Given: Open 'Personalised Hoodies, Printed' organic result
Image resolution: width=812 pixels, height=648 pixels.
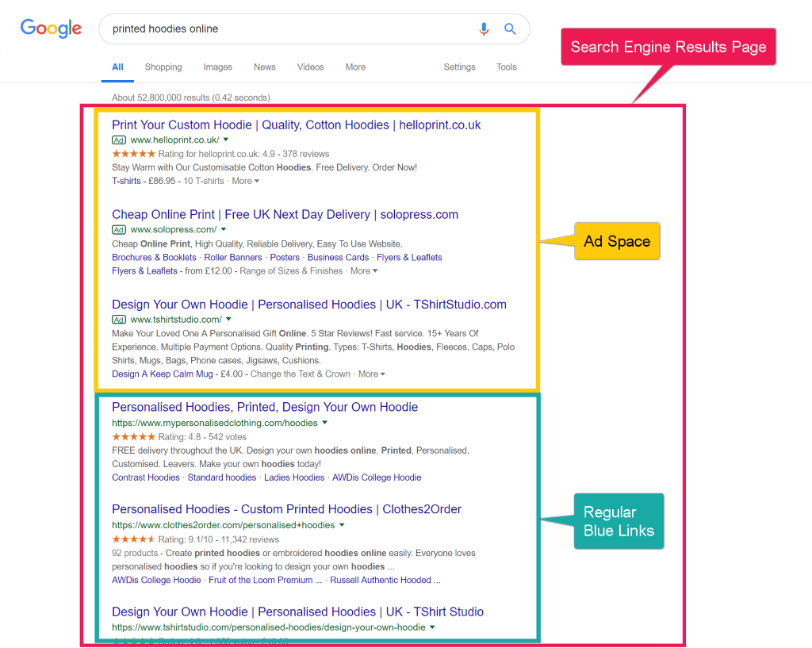Looking at the screenshot, I should pyautogui.click(x=265, y=407).
